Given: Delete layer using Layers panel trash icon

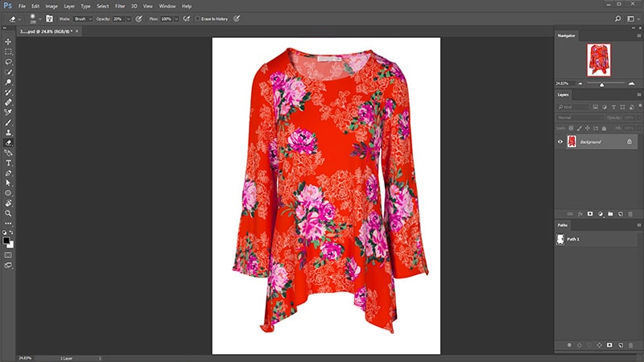Looking at the screenshot, I should (630, 214).
